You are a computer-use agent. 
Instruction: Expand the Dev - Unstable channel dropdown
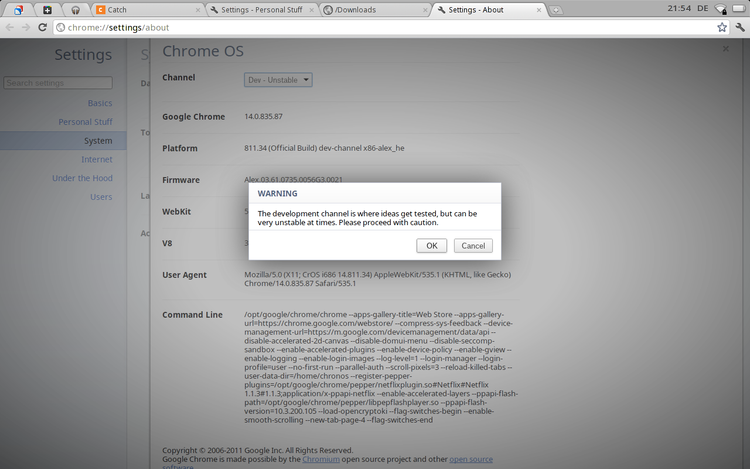tap(278, 79)
